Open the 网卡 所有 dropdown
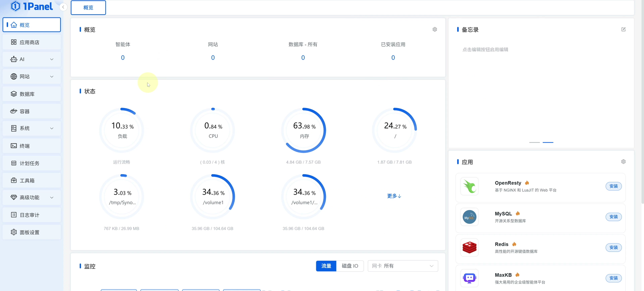Viewport: 644px width, 291px height. point(403,266)
